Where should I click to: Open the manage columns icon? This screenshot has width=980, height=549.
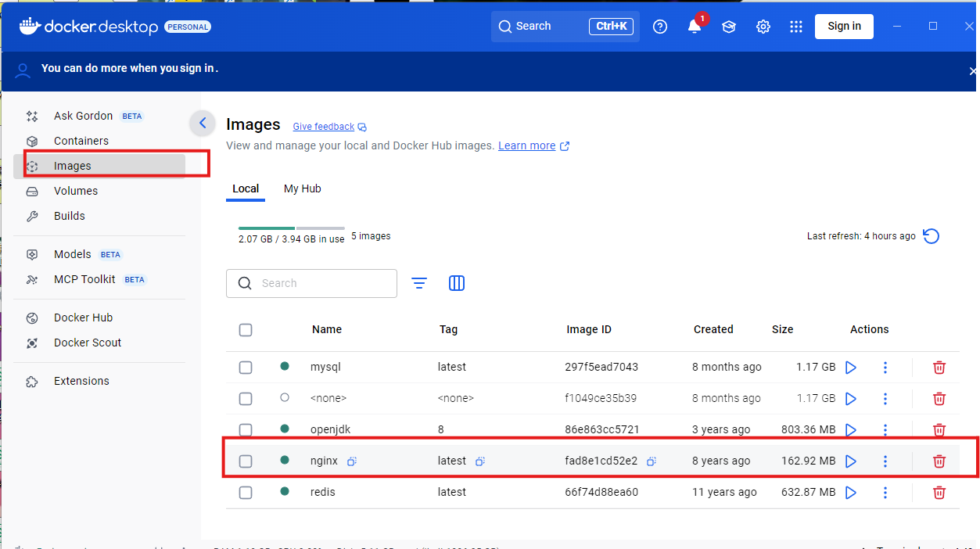pos(457,283)
